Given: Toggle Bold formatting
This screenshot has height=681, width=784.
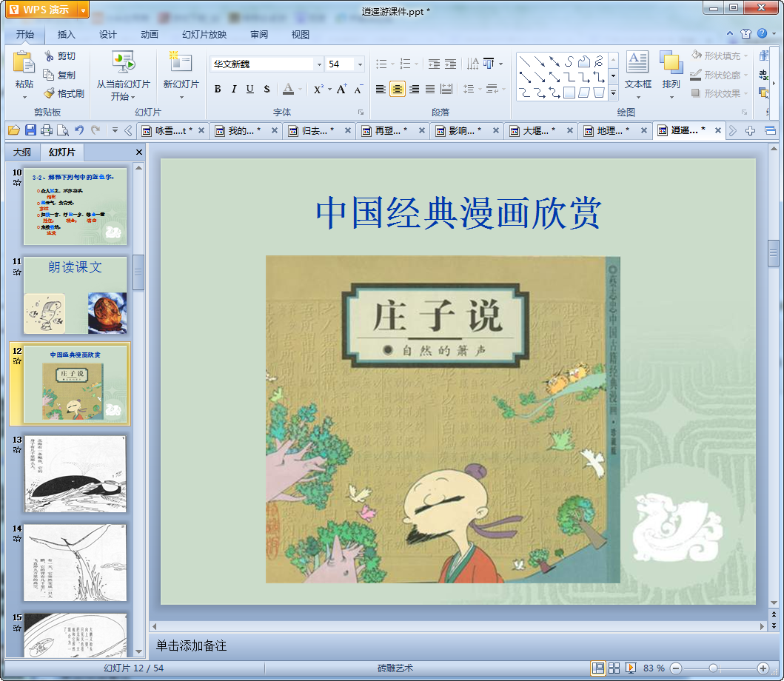Looking at the screenshot, I should click(x=218, y=89).
